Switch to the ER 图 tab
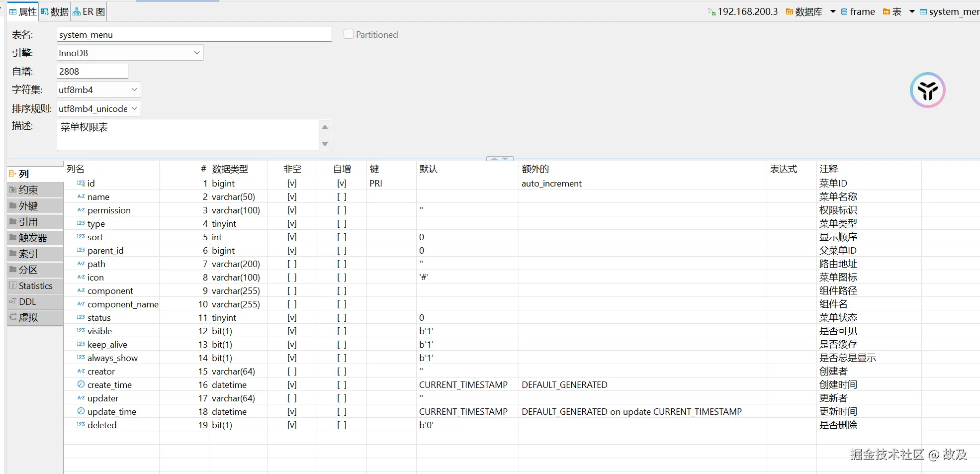980x474 pixels. coord(89,11)
